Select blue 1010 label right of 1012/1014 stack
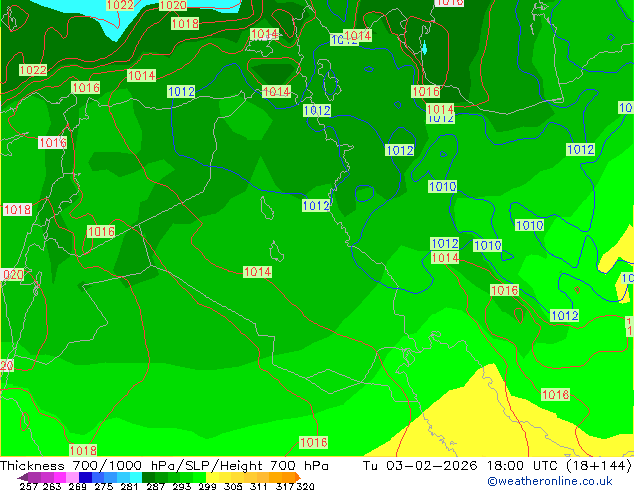Viewport: 634px width, 490px height. (x=488, y=245)
